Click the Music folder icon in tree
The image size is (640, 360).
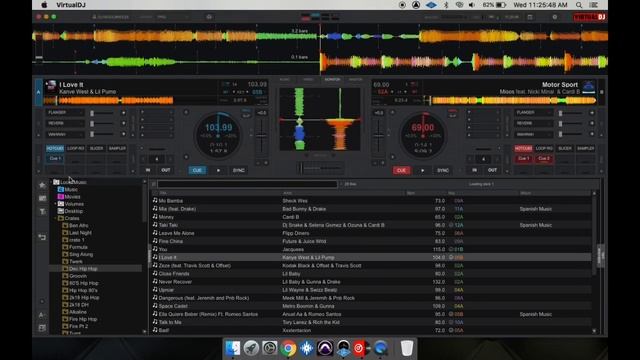coord(60,189)
